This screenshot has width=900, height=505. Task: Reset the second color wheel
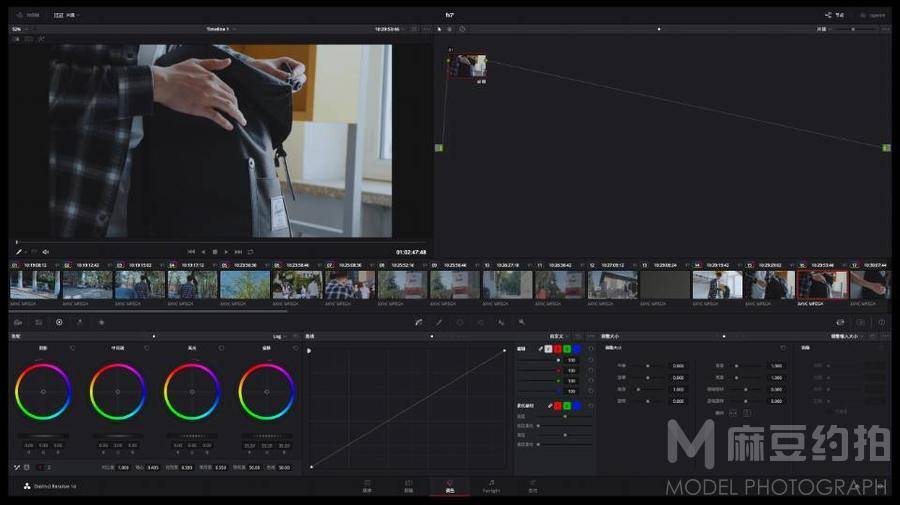tap(147, 348)
